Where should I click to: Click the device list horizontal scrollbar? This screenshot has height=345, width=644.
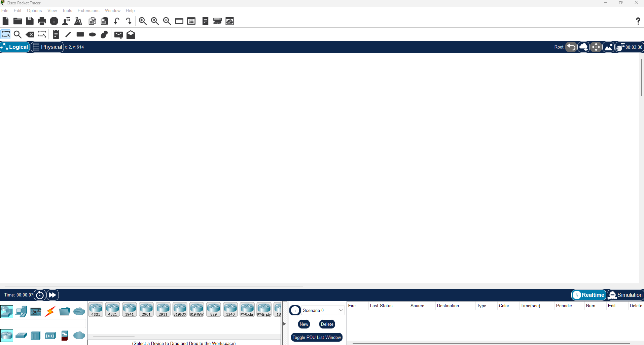coord(114,337)
